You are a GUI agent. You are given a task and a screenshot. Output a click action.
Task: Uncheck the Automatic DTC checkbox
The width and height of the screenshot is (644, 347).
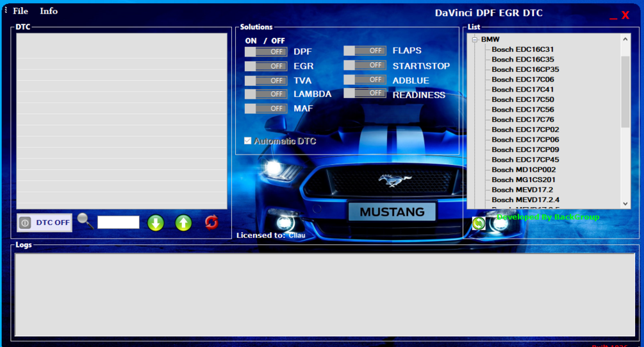[247, 140]
